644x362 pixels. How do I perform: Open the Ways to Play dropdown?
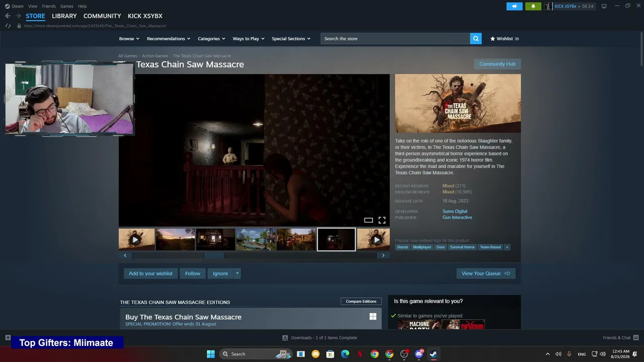coord(249,39)
